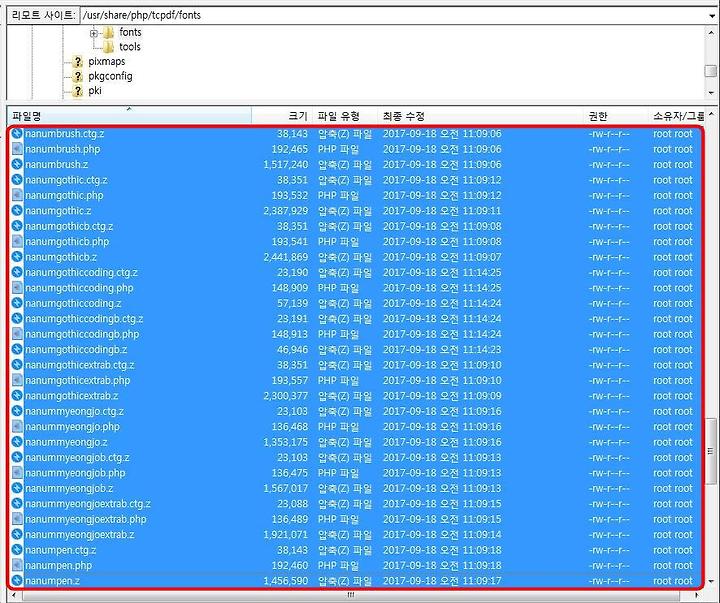Click the PHP file icon for nanumbrush.php

[17, 149]
